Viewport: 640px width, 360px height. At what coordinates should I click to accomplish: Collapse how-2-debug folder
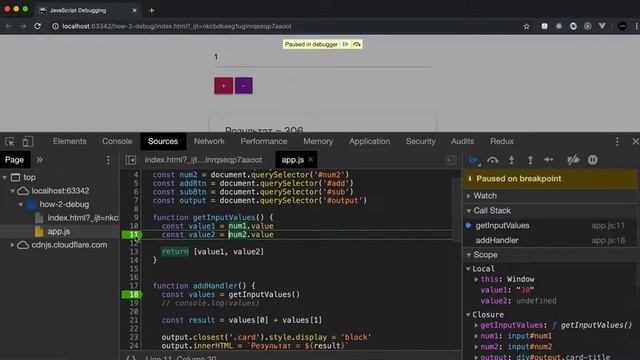coord(20,204)
